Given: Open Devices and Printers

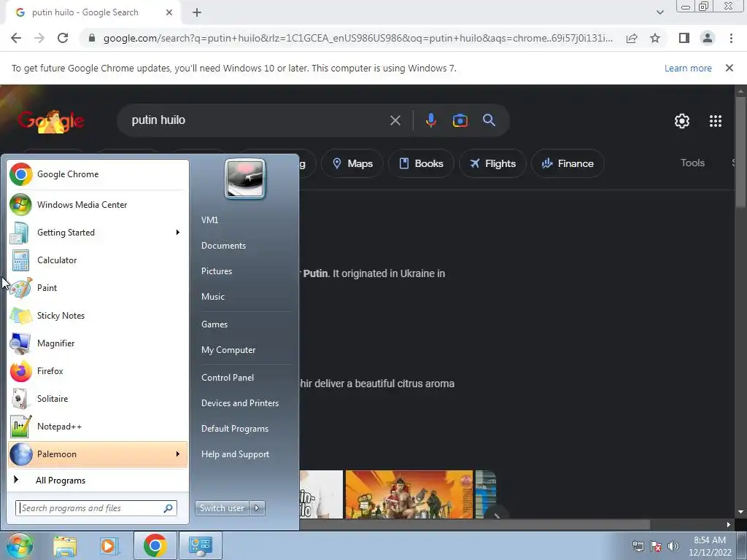Looking at the screenshot, I should [240, 403].
